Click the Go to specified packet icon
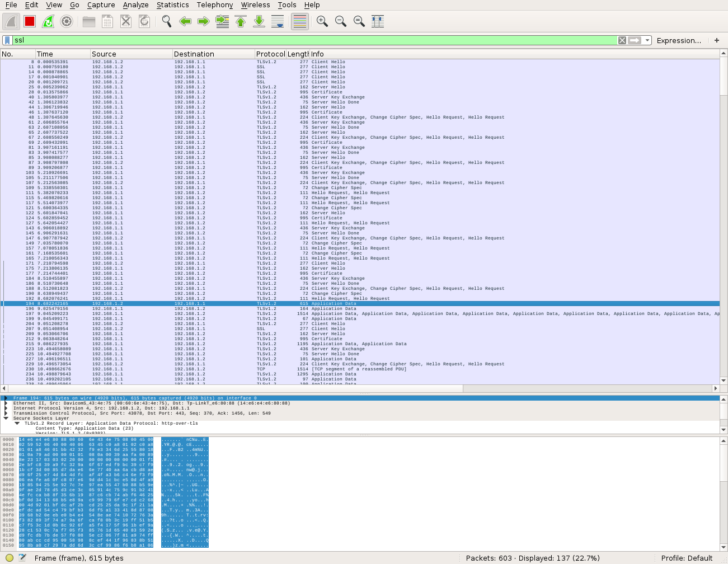728x564 pixels. pos(222,21)
